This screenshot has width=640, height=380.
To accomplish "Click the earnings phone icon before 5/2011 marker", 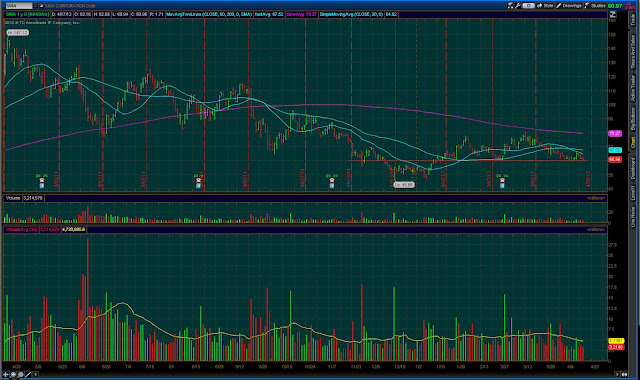I will point(42,180).
